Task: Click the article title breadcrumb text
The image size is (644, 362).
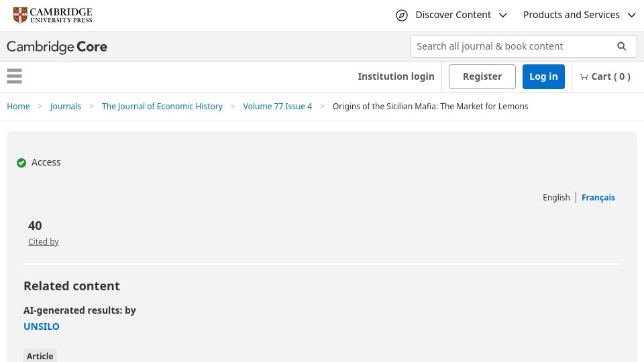Action: 431,107
